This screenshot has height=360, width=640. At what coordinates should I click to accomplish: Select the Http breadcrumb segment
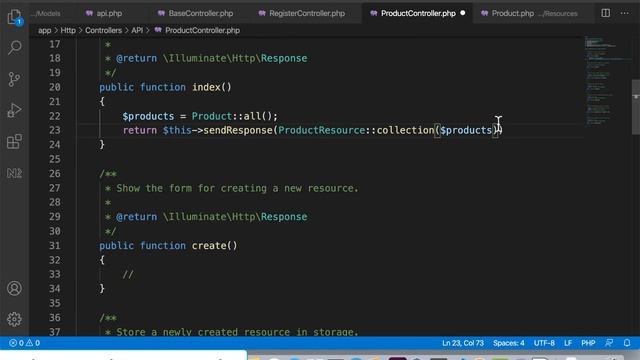68,30
